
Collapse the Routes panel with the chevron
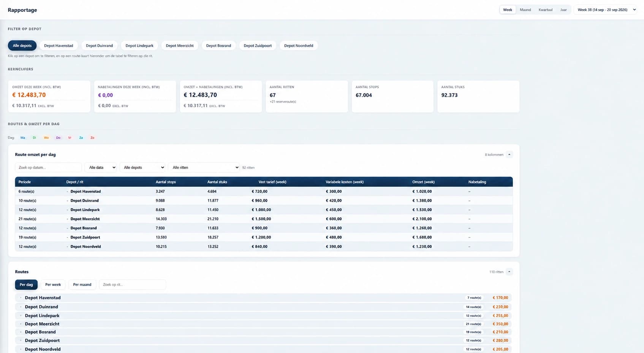tap(509, 272)
